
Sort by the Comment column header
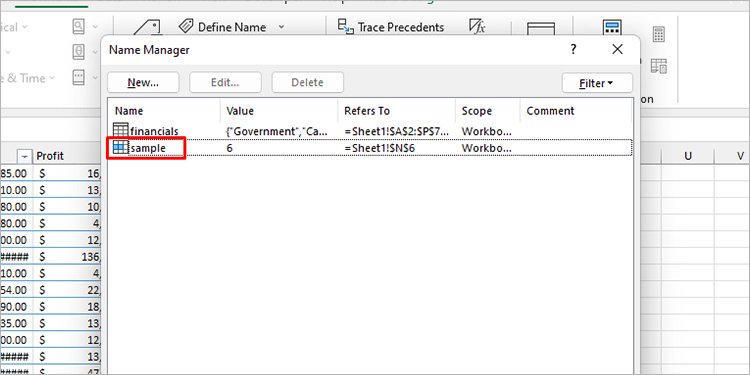click(x=576, y=111)
